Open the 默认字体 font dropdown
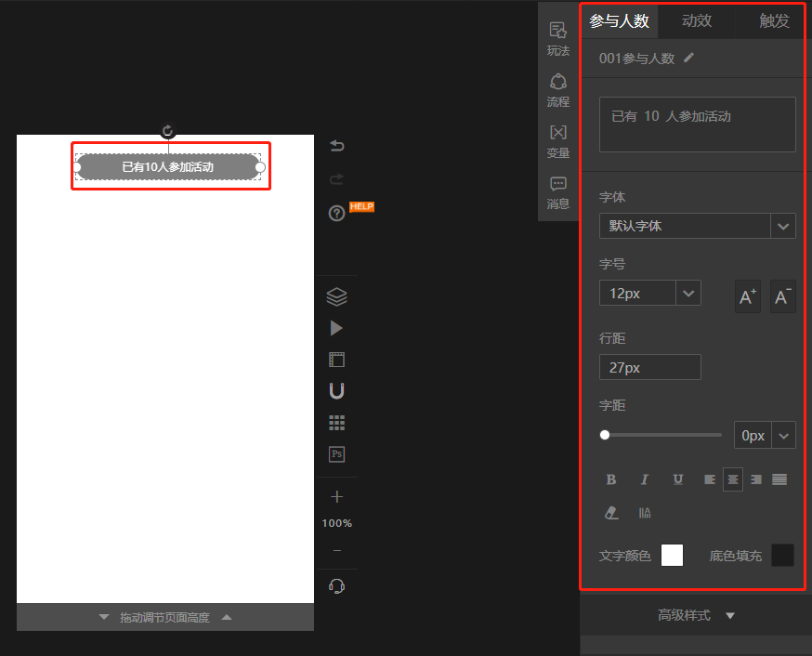Viewport: 812px width, 656px height. [x=698, y=226]
